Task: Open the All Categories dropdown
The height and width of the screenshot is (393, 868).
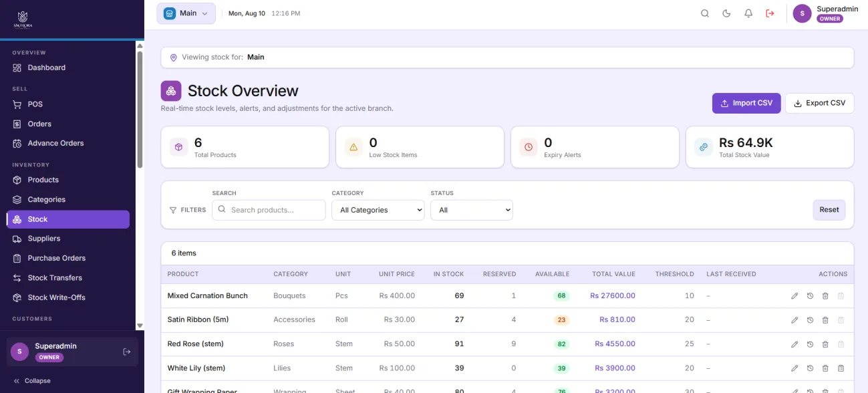Action: (x=378, y=210)
